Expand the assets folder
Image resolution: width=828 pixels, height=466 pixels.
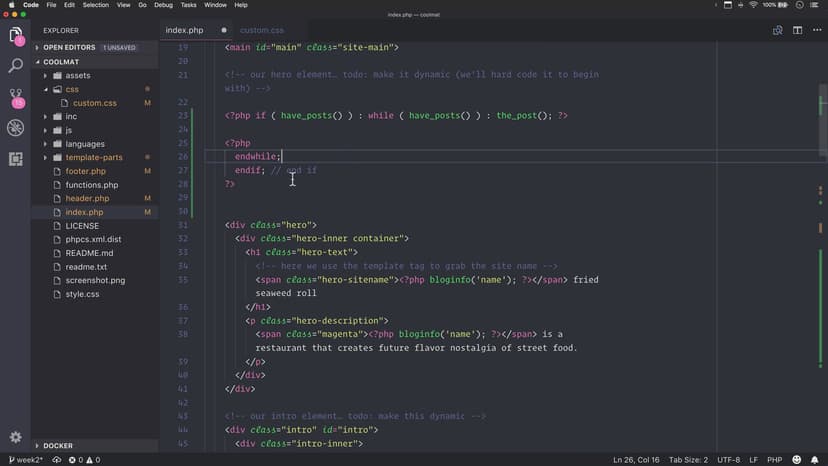tap(77, 75)
